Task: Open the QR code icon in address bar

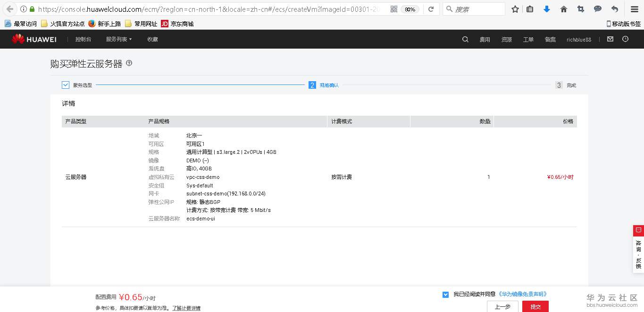Action: tap(394, 9)
